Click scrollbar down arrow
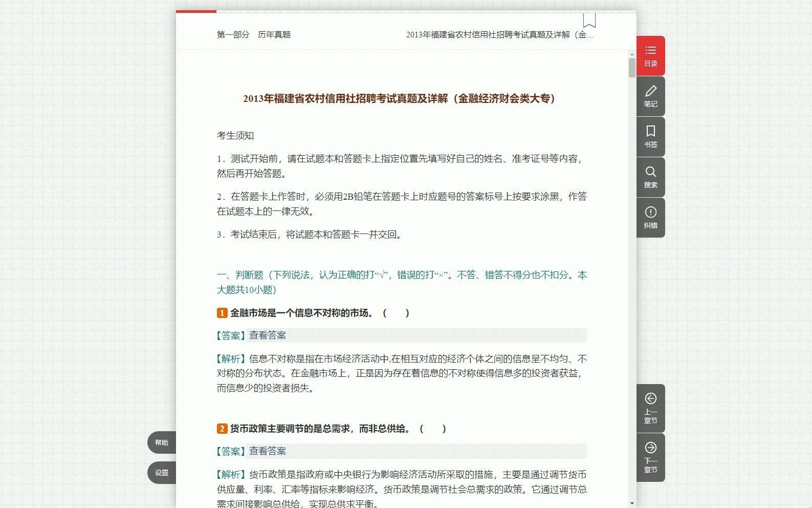The width and height of the screenshot is (812, 508). pos(632,503)
